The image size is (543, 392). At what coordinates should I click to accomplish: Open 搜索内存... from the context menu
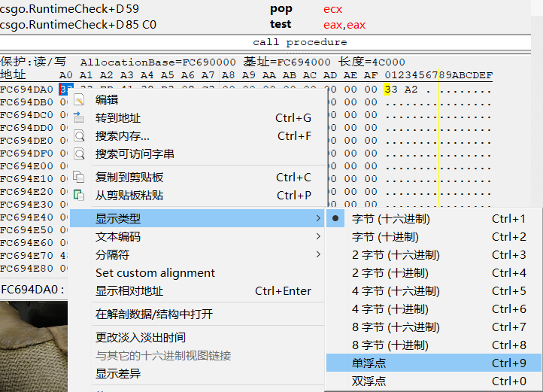(197, 136)
